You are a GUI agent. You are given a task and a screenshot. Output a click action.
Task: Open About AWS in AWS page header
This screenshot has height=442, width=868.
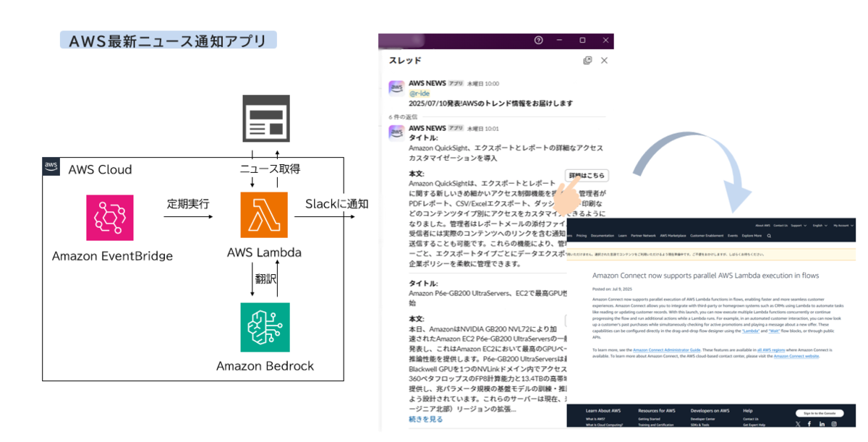(762, 226)
